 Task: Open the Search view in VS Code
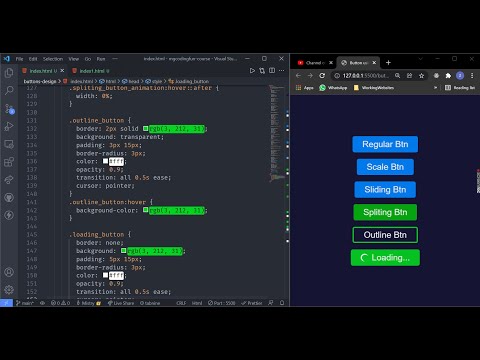[9, 90]
